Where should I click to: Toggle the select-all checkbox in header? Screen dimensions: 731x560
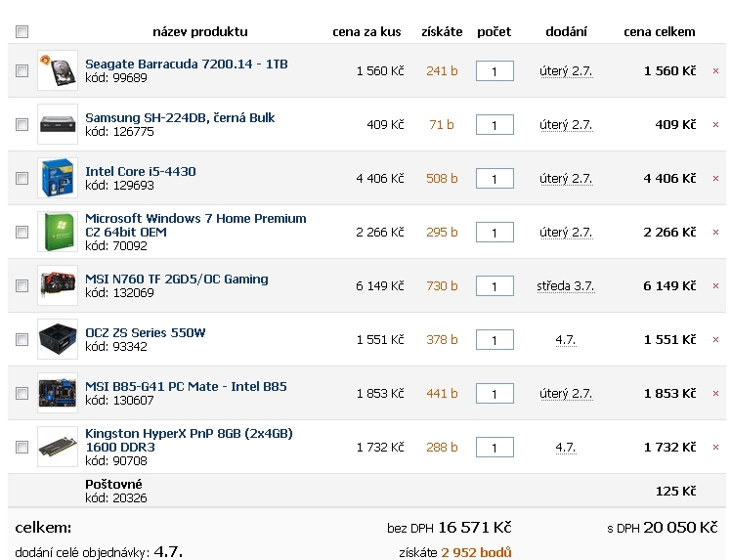click(22, 32)
